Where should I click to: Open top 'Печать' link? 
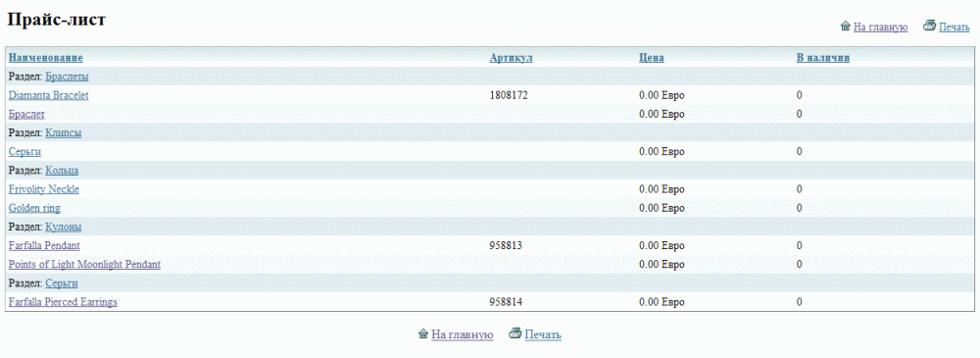954,26
